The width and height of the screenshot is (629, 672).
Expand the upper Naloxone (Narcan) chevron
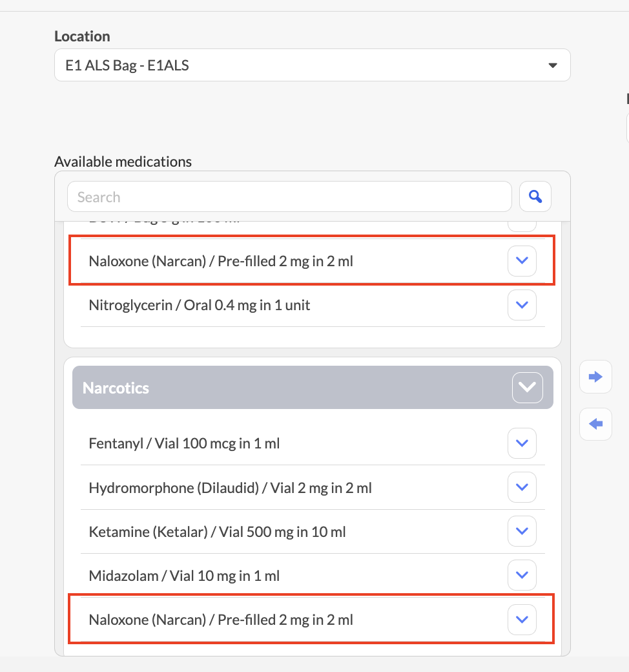click(522, 260)
